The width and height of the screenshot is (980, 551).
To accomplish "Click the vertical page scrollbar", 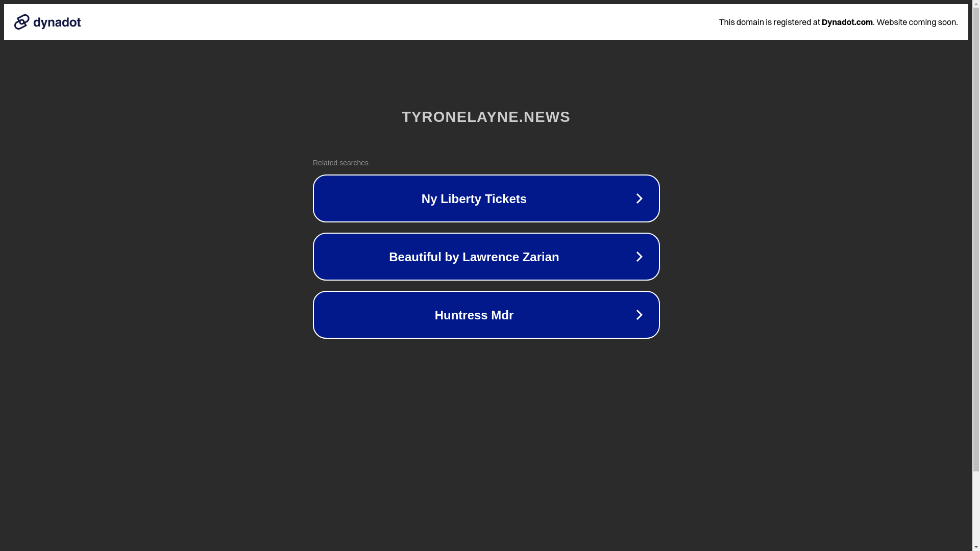I will pos(976,275).
